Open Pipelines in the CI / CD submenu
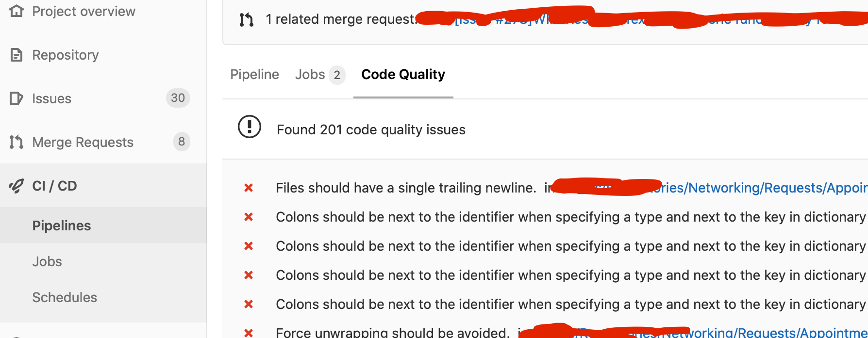Viewport: 868px width, 338px height. tap(62, 225)
